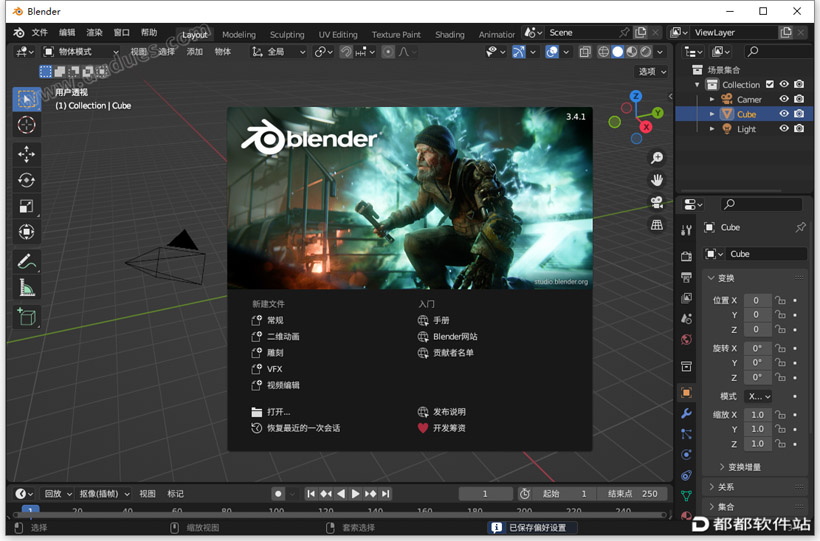Select the Measure tool
This screenshot has width=820, height=541.
click(26, 287)
